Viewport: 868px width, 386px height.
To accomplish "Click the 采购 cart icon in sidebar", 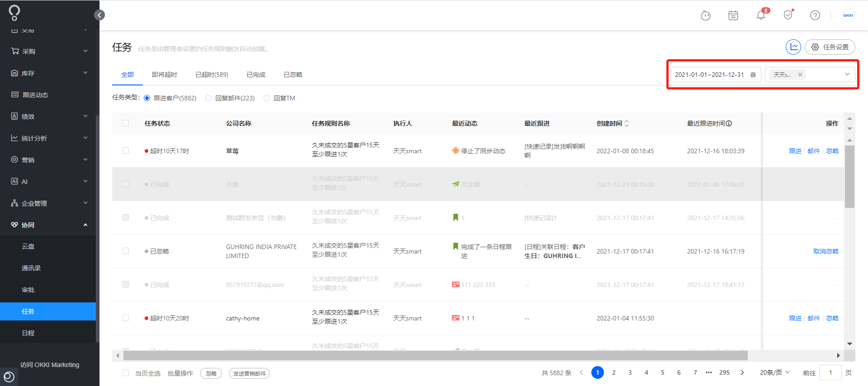I will pos(15,51).
